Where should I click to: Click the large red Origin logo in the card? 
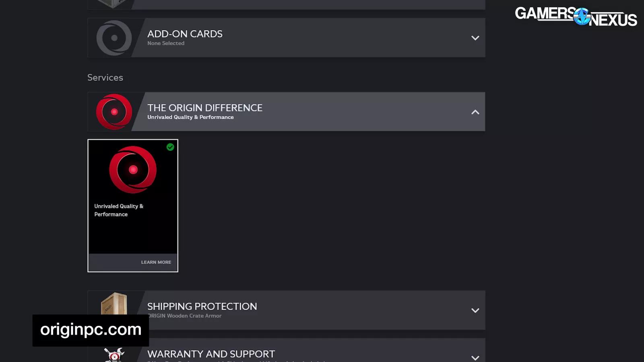point(133,169)
